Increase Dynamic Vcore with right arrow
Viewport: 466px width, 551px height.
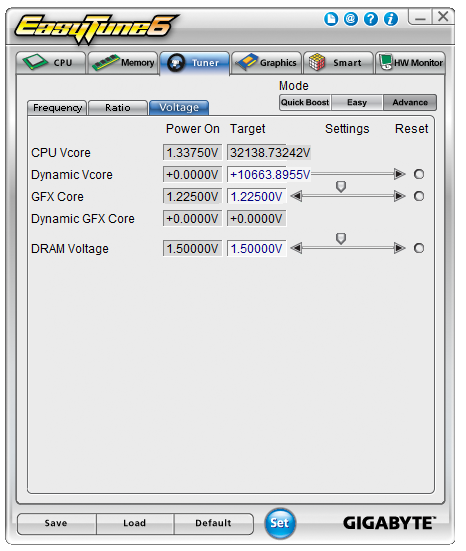(400, 174)
